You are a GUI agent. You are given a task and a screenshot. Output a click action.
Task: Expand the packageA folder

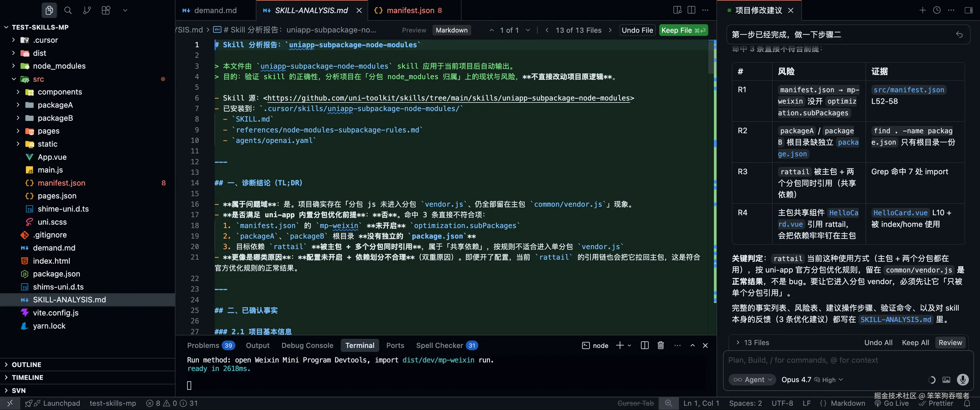(x=55, y=105)
